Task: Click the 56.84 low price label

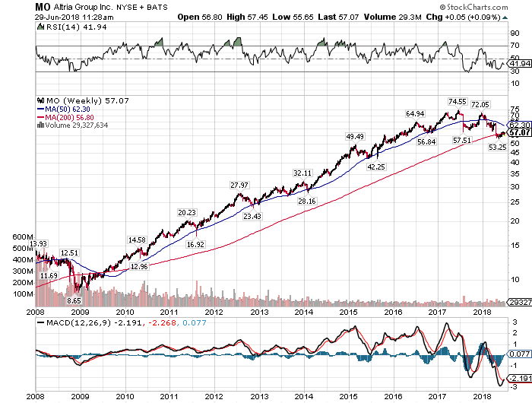Action: coord(426,141)
